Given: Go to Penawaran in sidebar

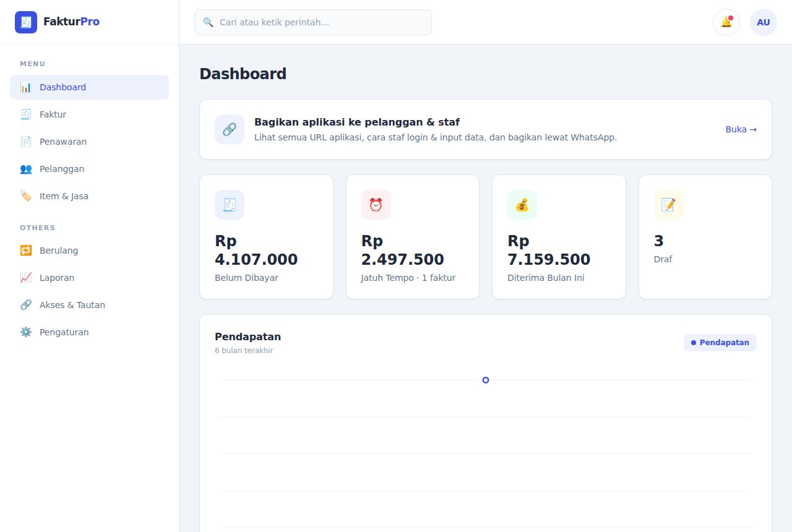Looking at the screenshot, I should [x=89, y=142].
